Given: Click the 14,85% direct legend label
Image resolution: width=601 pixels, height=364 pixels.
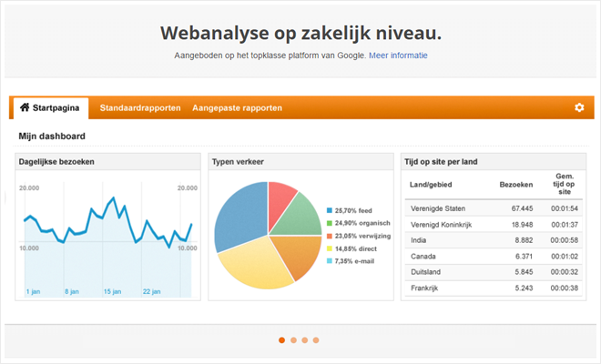Looking at the screenshot, I should click(x=356, y=248).
